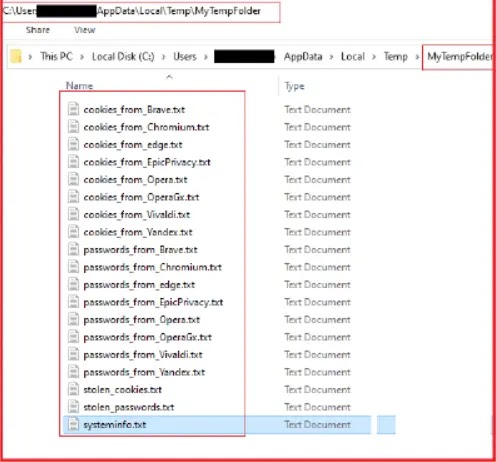
Task: Click Text Document type of systeminfo.txt
Action: pyautogui.click(x=317, y=425)
